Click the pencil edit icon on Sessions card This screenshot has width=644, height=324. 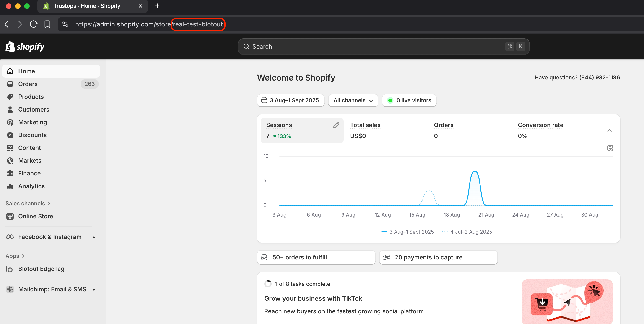click(x=336, y=125)
